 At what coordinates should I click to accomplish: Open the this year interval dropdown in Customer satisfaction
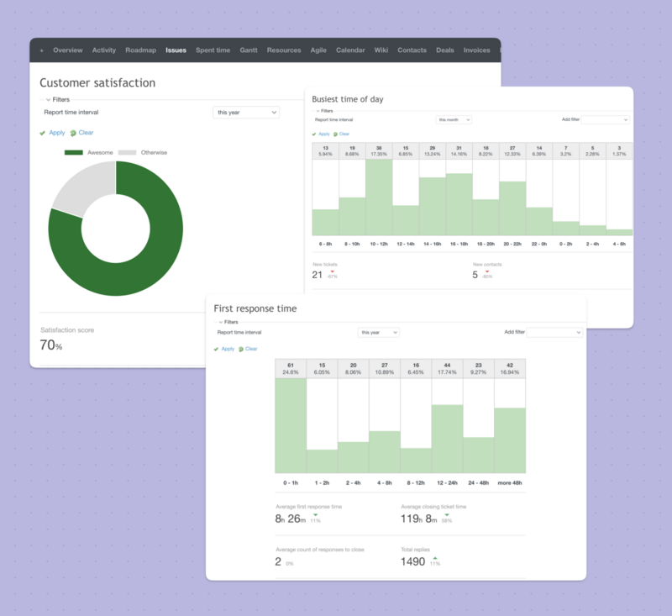tap(246, 113)
